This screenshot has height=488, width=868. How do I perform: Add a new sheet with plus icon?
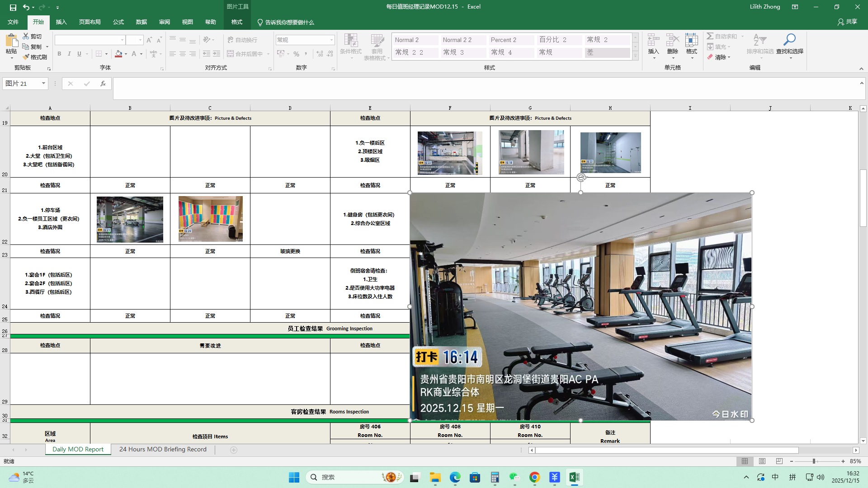234,450
